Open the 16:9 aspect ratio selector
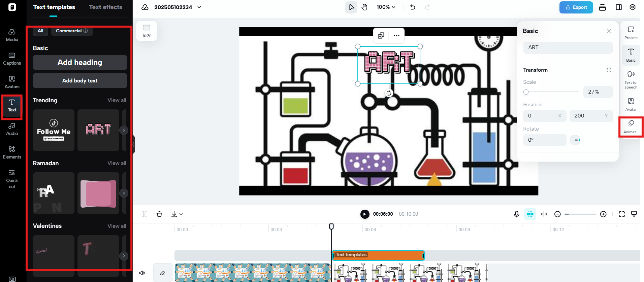 pos(147,31)
